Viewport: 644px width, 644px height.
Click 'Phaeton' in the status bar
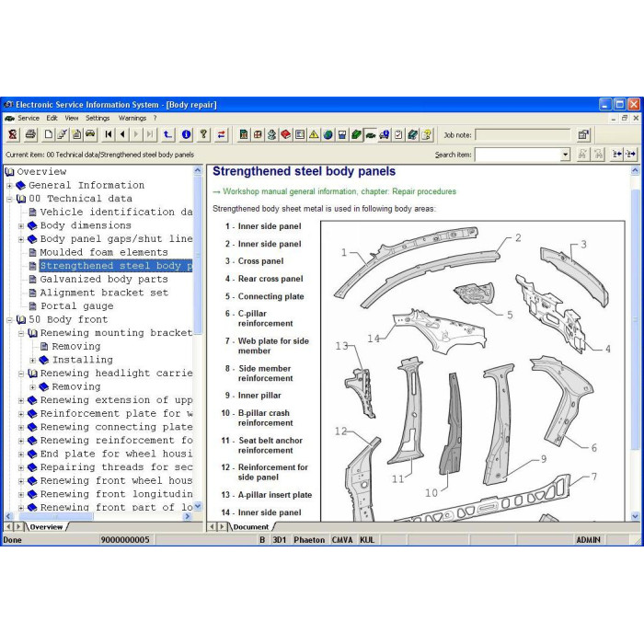coord(309,540)
